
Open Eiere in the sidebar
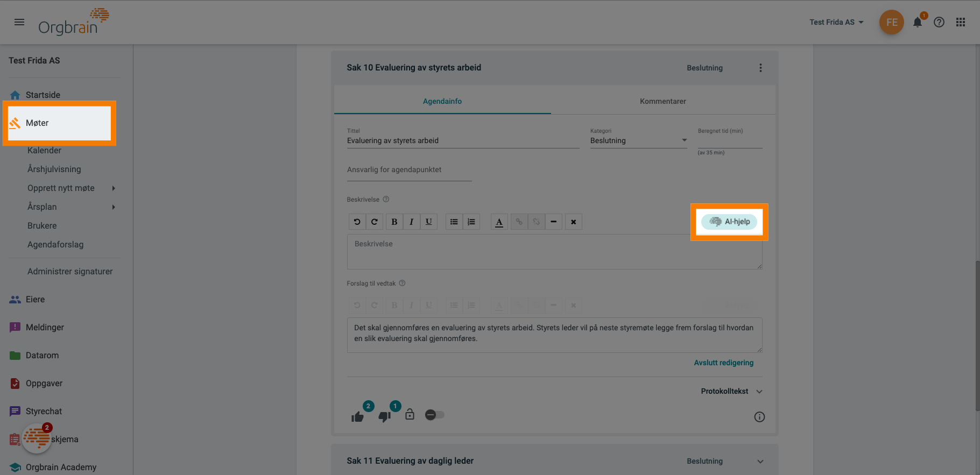click(x=35, y=299)
